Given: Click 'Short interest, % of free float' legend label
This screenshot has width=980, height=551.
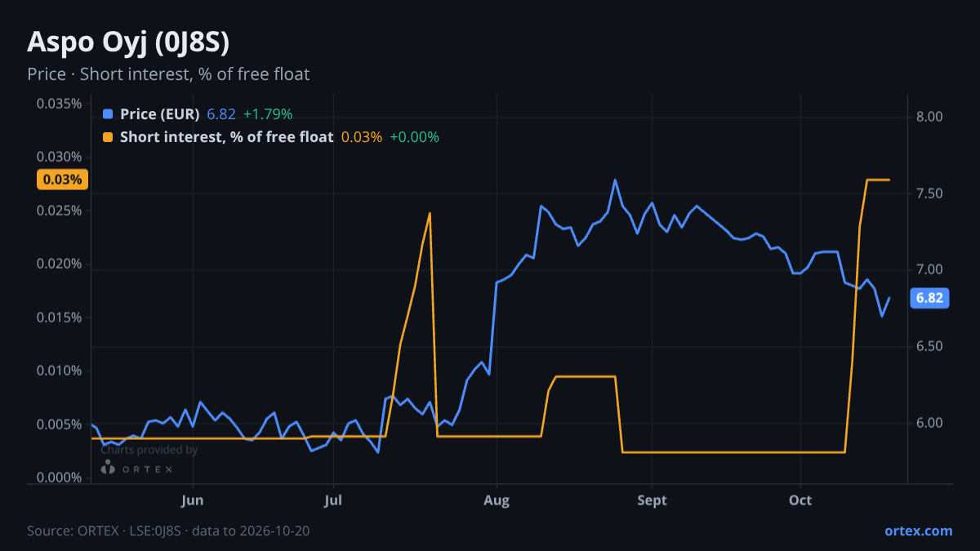Looking at the screenshot, I should [x=226, y=137].
